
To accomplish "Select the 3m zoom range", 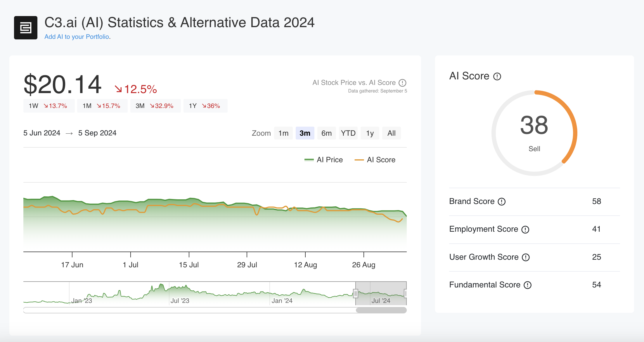I will [305, 133].
